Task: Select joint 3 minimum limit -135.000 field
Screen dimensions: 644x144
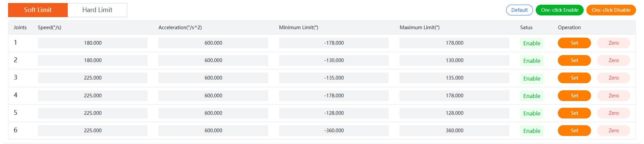Action: coord(334,78)
